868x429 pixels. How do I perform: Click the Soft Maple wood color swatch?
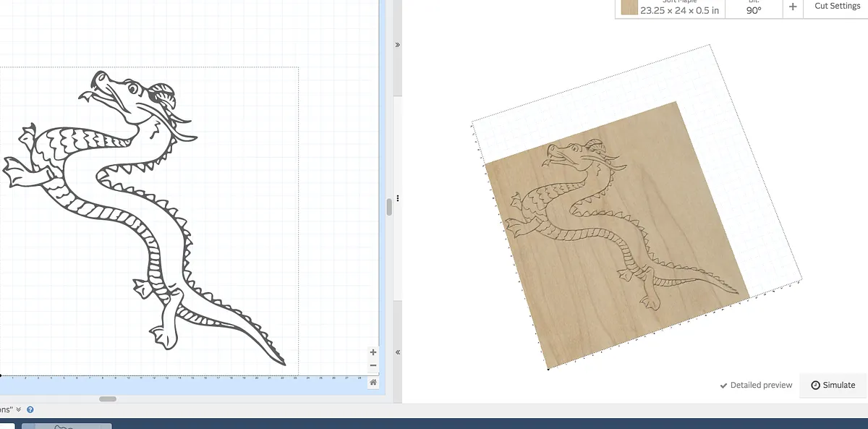point(629,7)
